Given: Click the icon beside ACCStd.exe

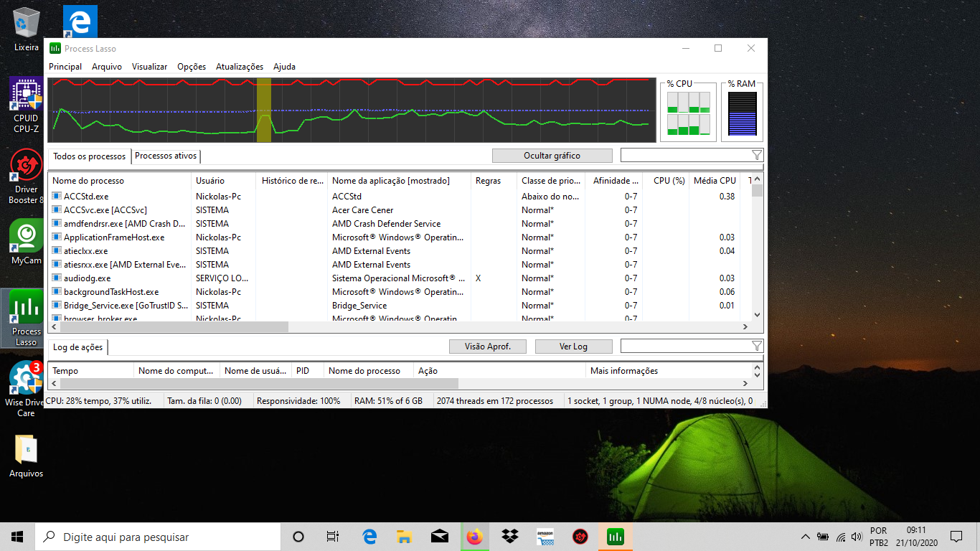Looking at the screenshot, I should click(x=57, y=196).
